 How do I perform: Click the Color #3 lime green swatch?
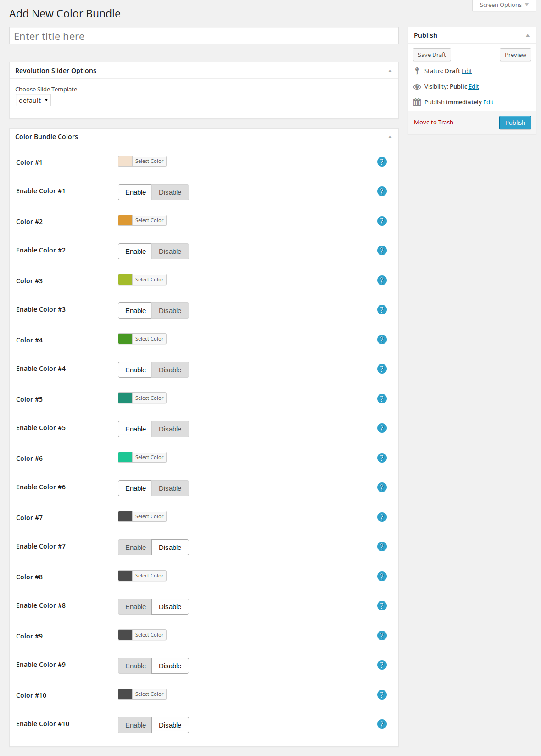pos(125,280)
